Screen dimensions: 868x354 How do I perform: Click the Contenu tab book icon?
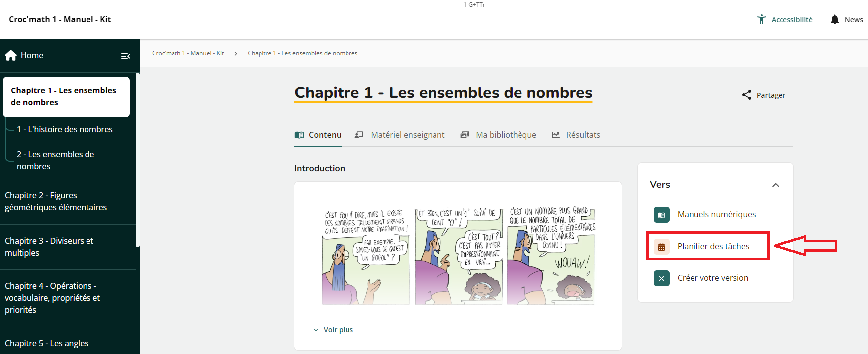pyautogui.click(x=299, y=135)
